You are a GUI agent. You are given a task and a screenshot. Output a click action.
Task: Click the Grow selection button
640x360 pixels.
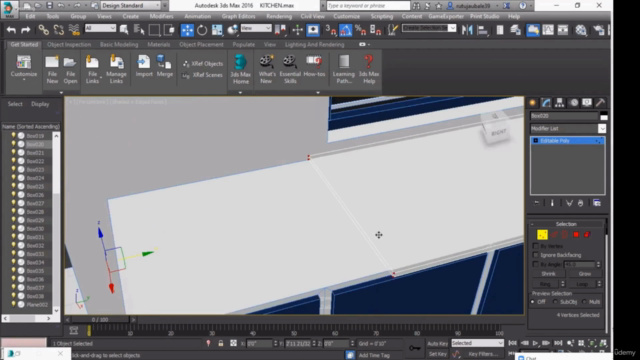[584, 274]
